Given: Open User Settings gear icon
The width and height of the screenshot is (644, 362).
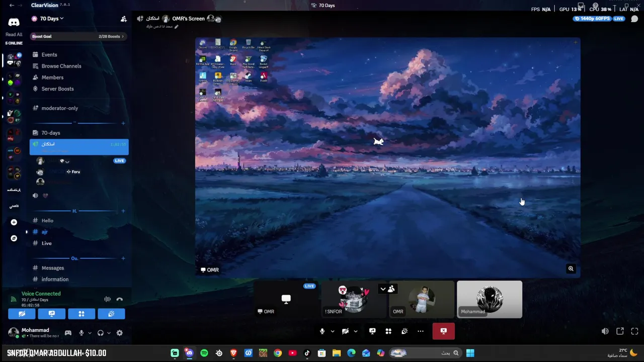Looking at the screenshot, I should click(120, 333).
